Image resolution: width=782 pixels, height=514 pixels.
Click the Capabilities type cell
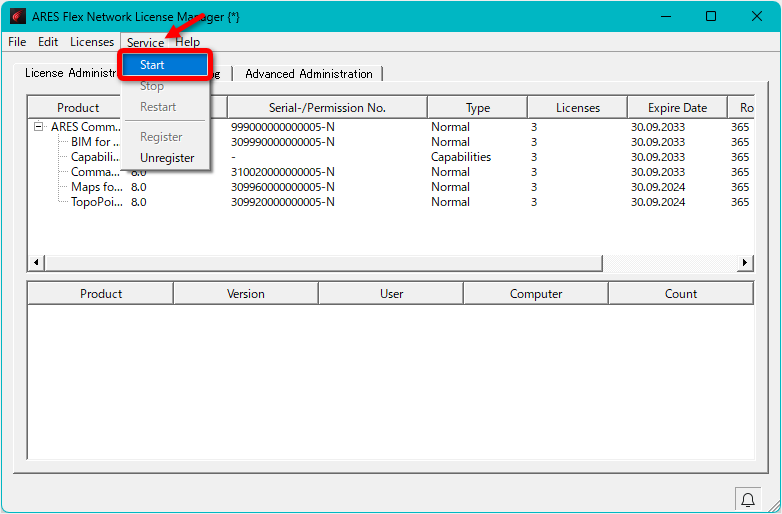coord(461,157)
